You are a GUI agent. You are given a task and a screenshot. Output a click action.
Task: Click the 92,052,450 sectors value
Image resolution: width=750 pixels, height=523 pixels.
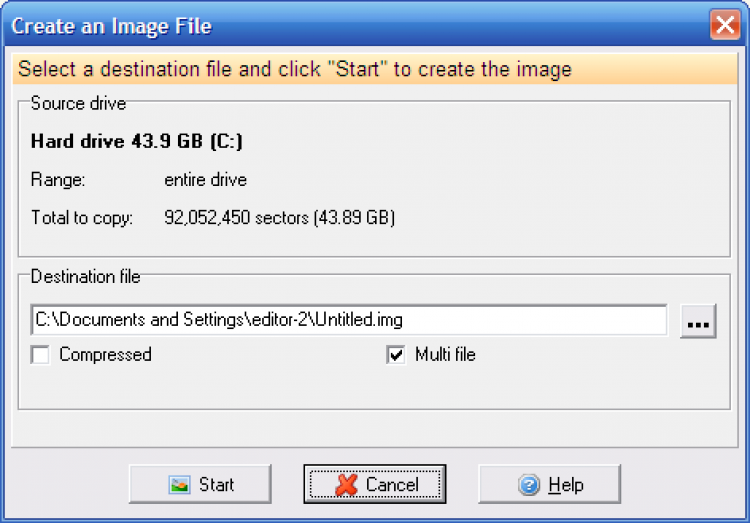click(x=279, y=217)
